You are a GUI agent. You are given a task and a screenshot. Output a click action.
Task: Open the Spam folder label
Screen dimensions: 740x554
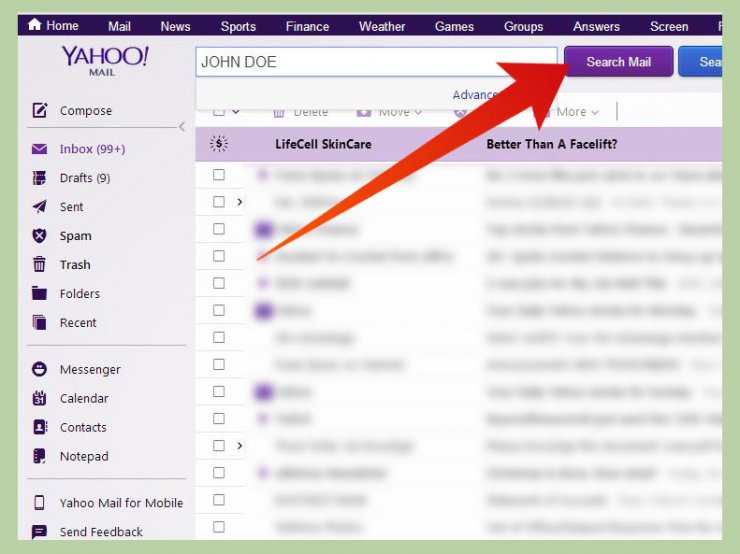[76, 235]
